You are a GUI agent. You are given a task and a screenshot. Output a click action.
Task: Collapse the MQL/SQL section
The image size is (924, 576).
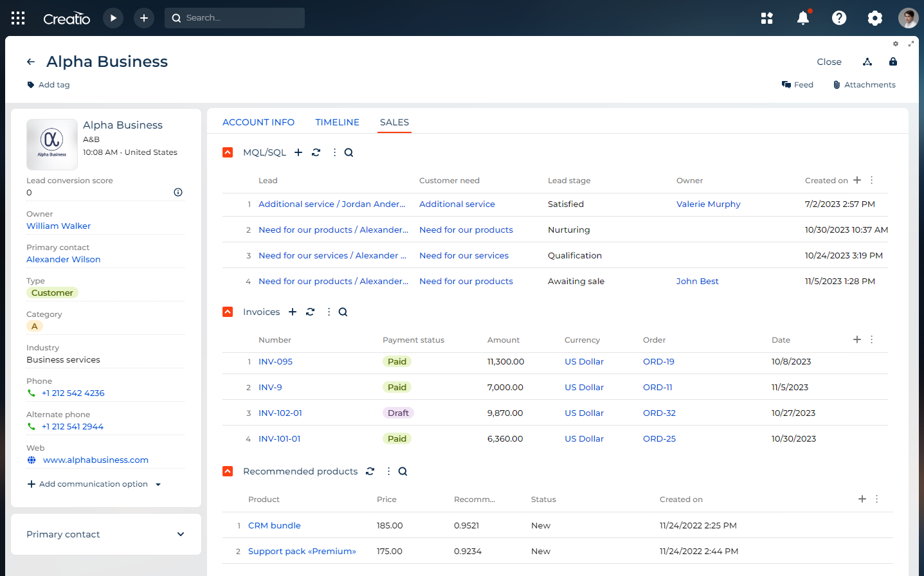[x=228, y=152]
